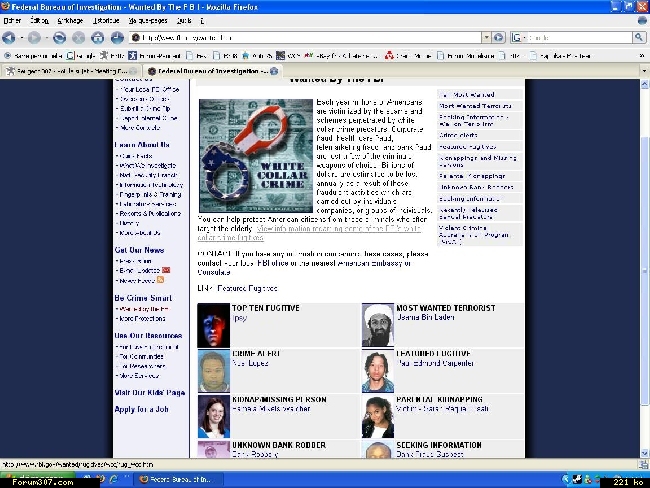Click the Get Our News heading
This screenshot has width=650, height=488.
tap(139, 250)
